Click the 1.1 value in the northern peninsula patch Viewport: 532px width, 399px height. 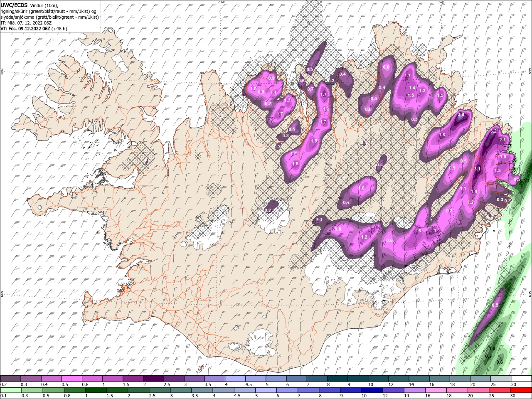click(x=273, y=93)
